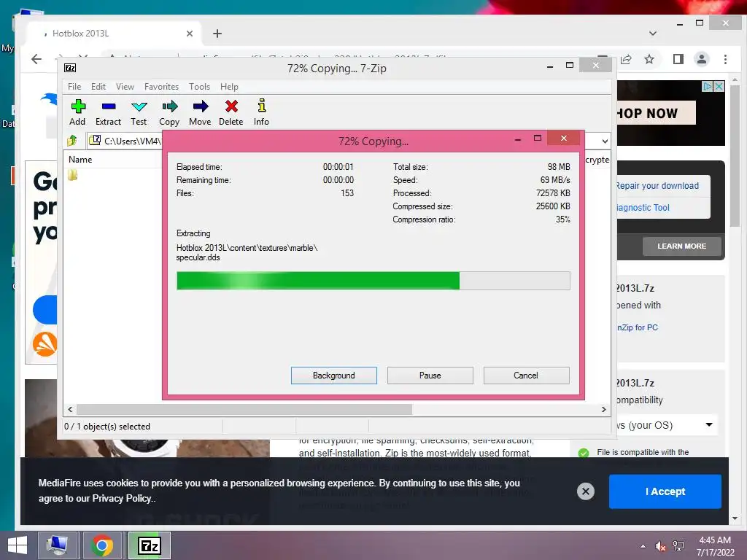Screen dimensions: 747x560
Task: Open the Edit menu in 7-Zip
Action: click(x=98, y=87)
